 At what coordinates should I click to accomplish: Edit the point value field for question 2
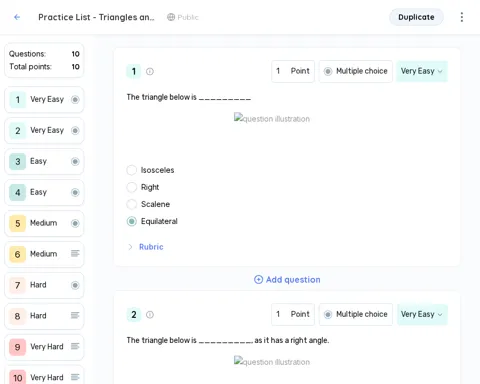click(x=293, y=314)
